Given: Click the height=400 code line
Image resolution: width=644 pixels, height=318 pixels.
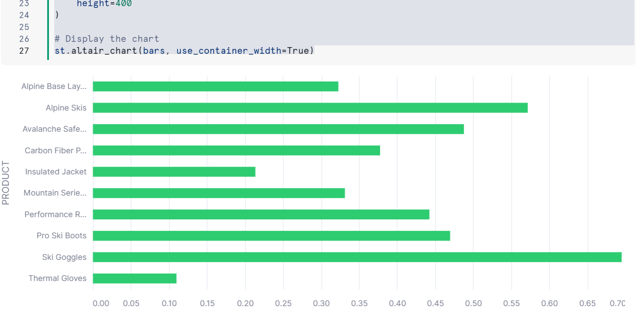Looking at the screenshot, I should pos(104,4).
